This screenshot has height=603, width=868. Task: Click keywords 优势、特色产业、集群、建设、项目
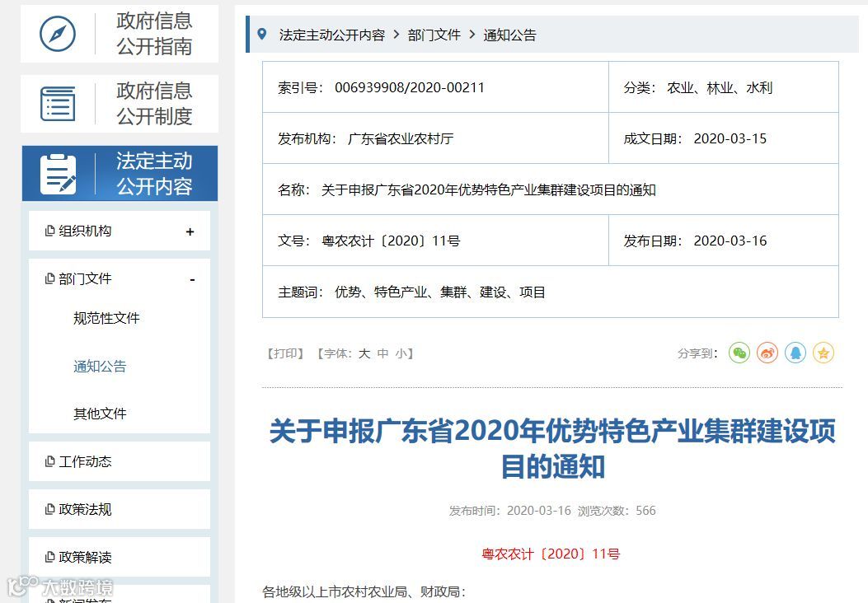click(440, 292)
